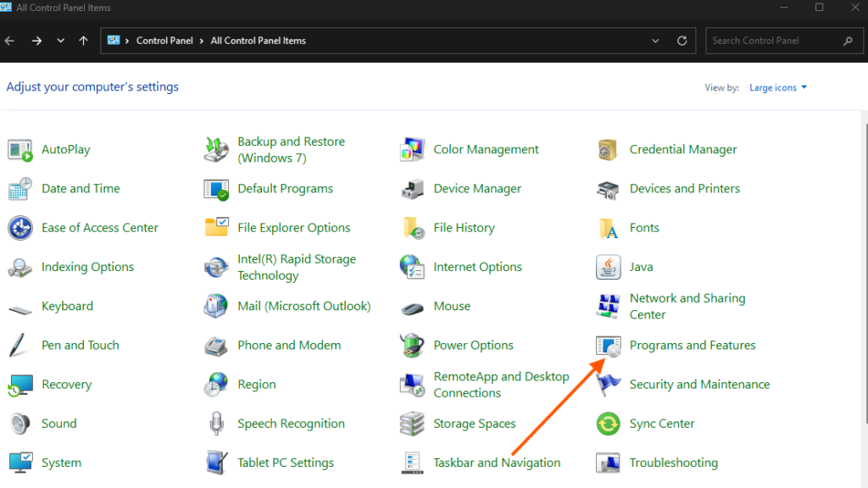Image resolution: width=868 pixels, height=488 pixels.
Task: Click the Up one level arrow
Action: click(84, 41)
